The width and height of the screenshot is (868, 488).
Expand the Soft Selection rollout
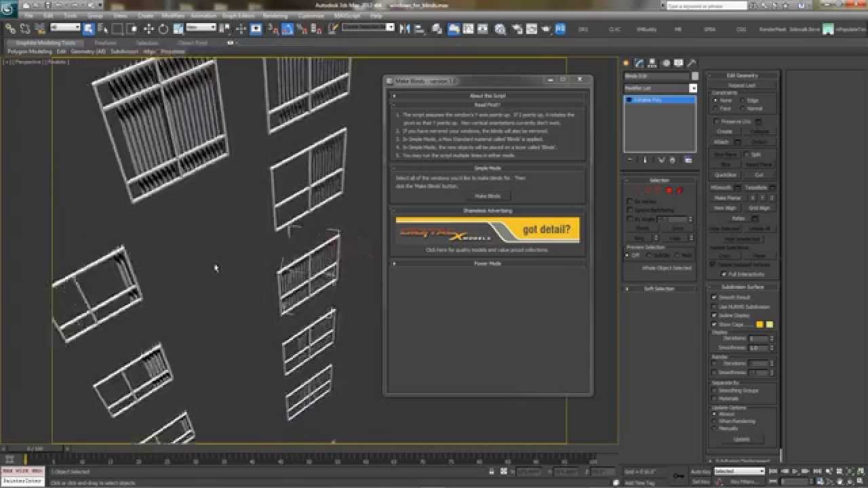point(659,288)
